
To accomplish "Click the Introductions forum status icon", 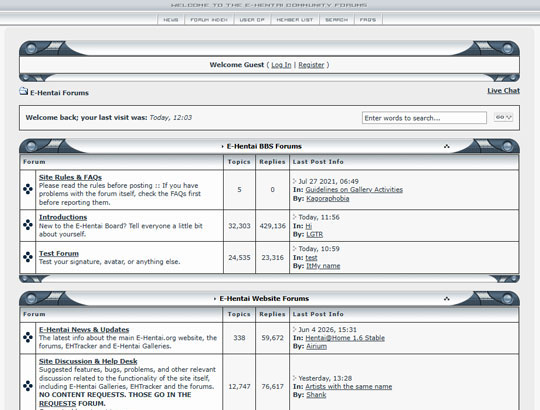I will [x=28, y=225].
